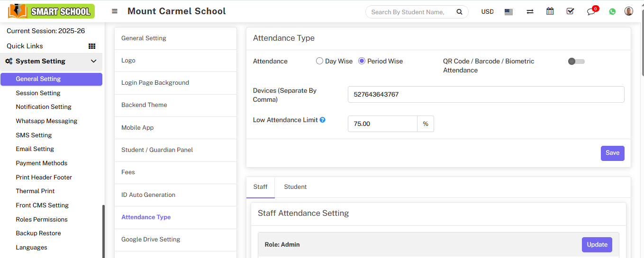Open Quick Links grid icon
Viewport: 644px width, 258px height.
pyautogui.click(x=92, y=46)
